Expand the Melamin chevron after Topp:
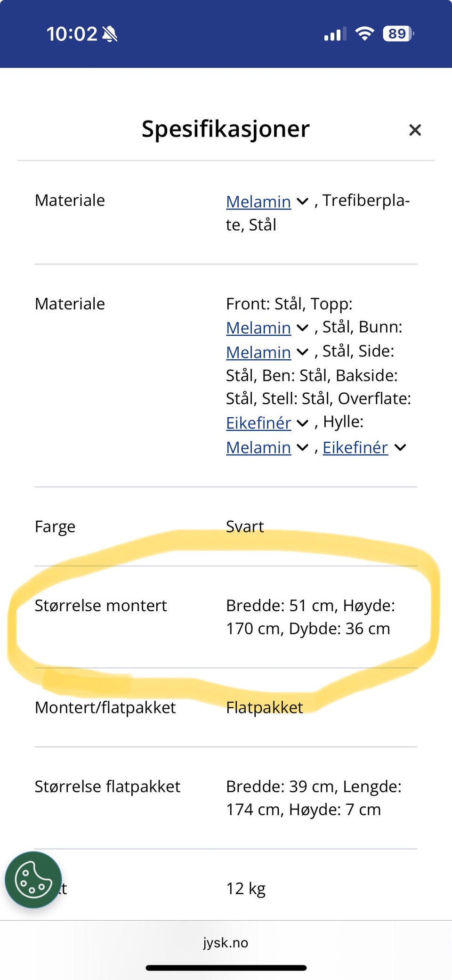 click(302, 328)
